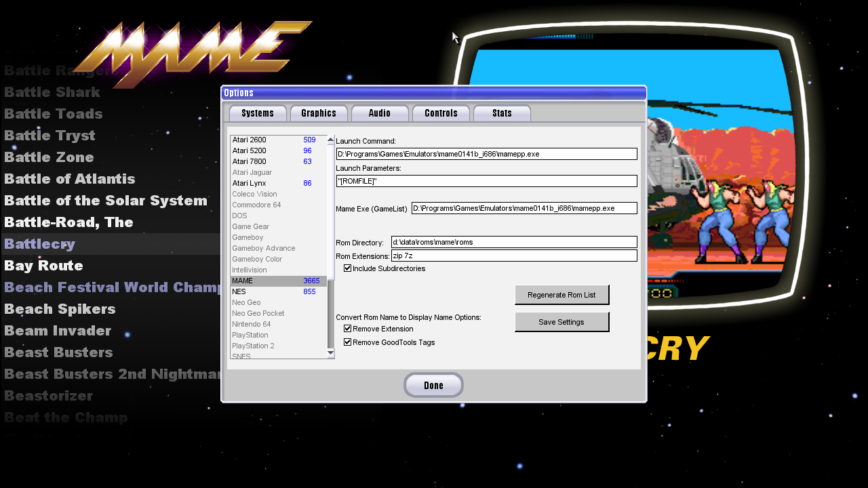Select Battle Zone in game list

click(49, 157)
